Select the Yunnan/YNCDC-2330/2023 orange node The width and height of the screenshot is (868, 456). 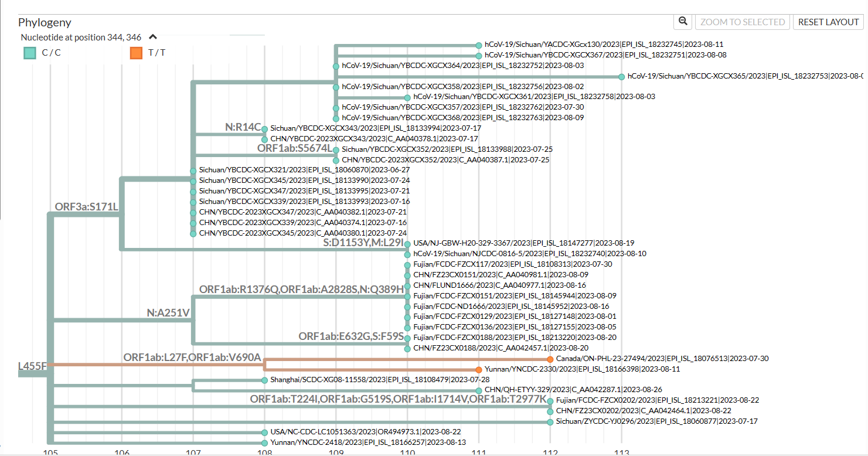click(479, 369)
